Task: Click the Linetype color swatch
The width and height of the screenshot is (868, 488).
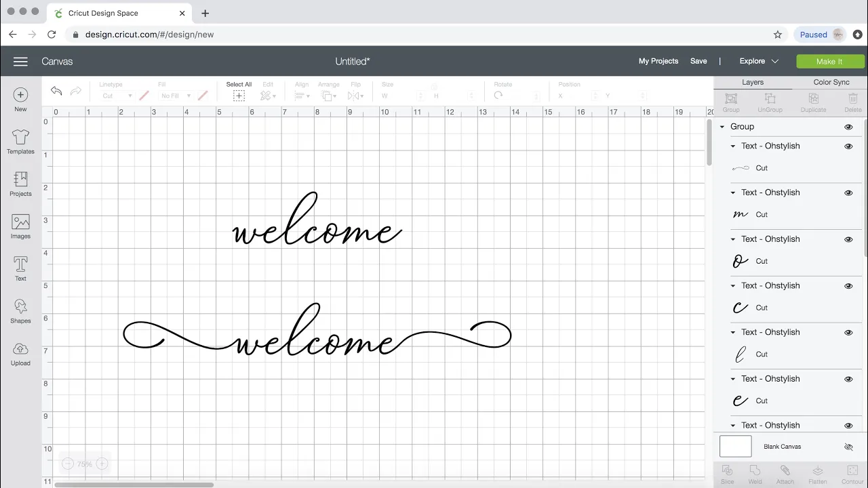Action: click(144, 96)
